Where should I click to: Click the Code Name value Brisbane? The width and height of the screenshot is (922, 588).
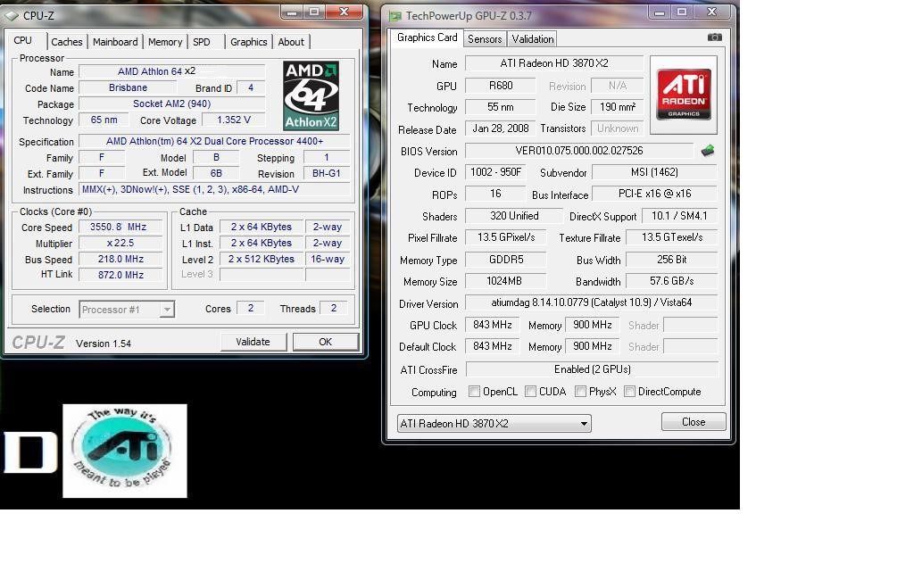(128, 87)
